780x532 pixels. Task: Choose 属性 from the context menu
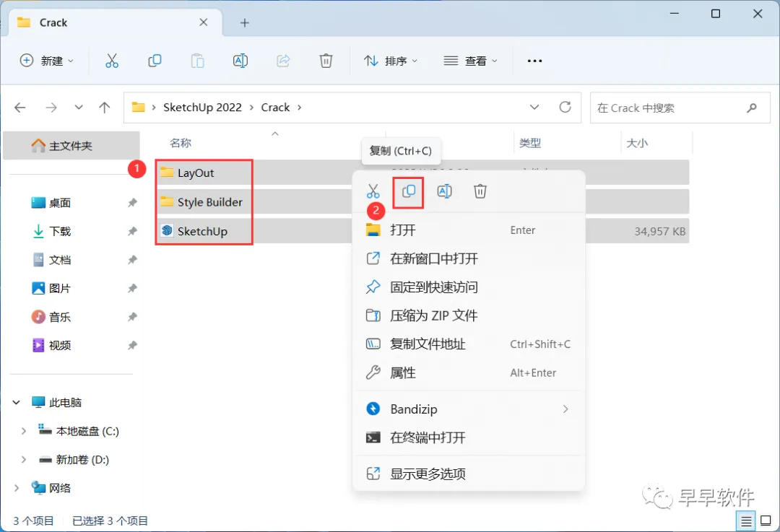click(468, 373)
